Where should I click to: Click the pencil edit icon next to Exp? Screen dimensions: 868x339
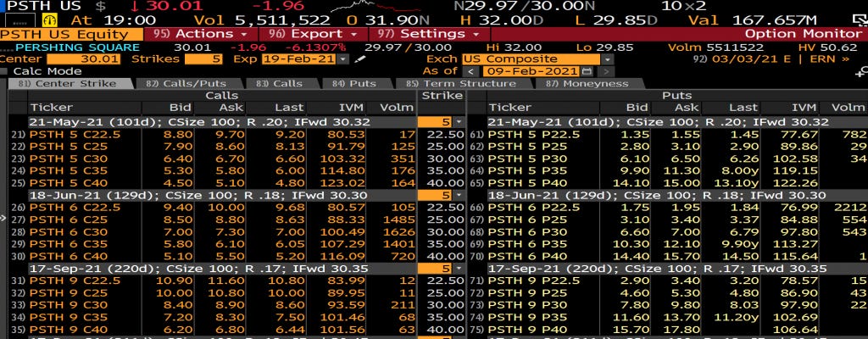359,58
